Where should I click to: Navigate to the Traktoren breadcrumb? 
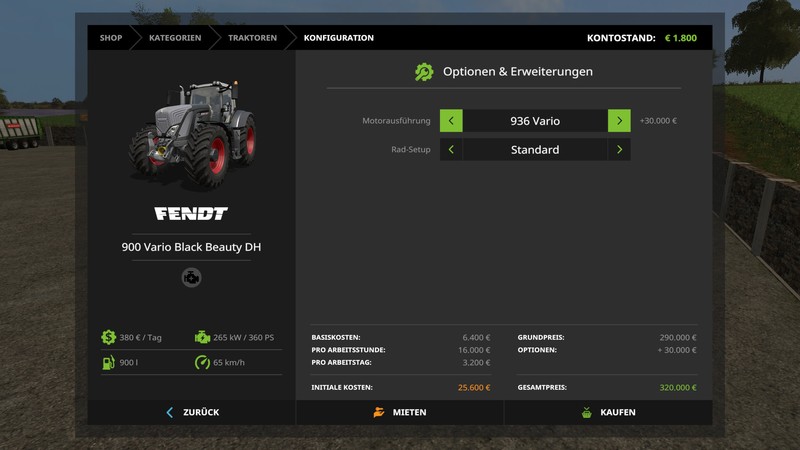pos(252,38)
